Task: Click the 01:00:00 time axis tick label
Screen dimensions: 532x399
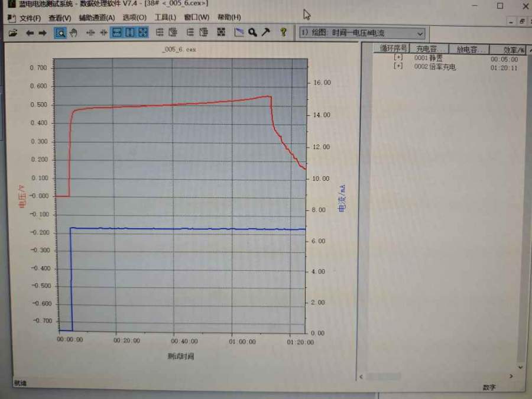Action: [242, 342]
